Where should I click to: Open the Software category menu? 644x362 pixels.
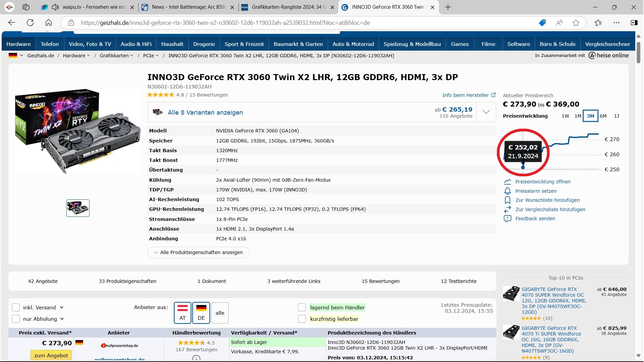pos(519,44)
